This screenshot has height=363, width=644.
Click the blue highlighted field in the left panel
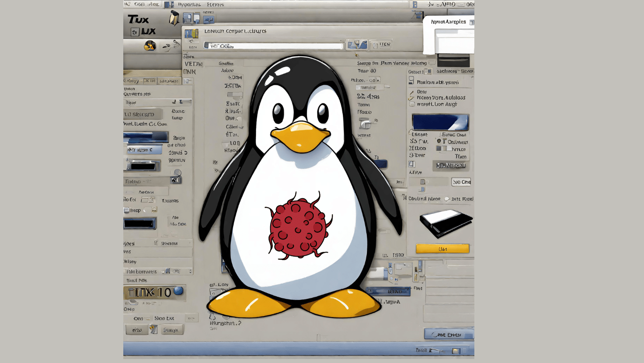coord(144,150)
